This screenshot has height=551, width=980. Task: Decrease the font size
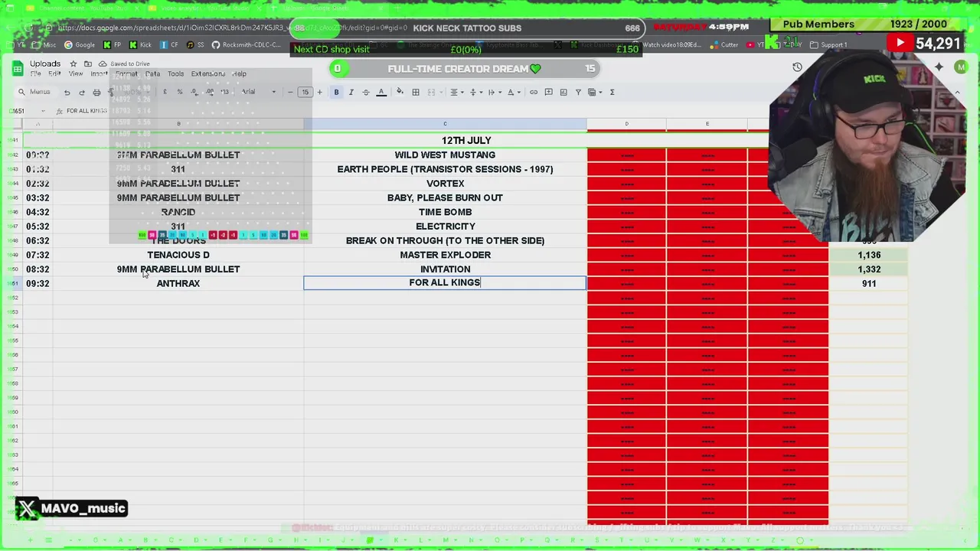click(x=290, y=92)
